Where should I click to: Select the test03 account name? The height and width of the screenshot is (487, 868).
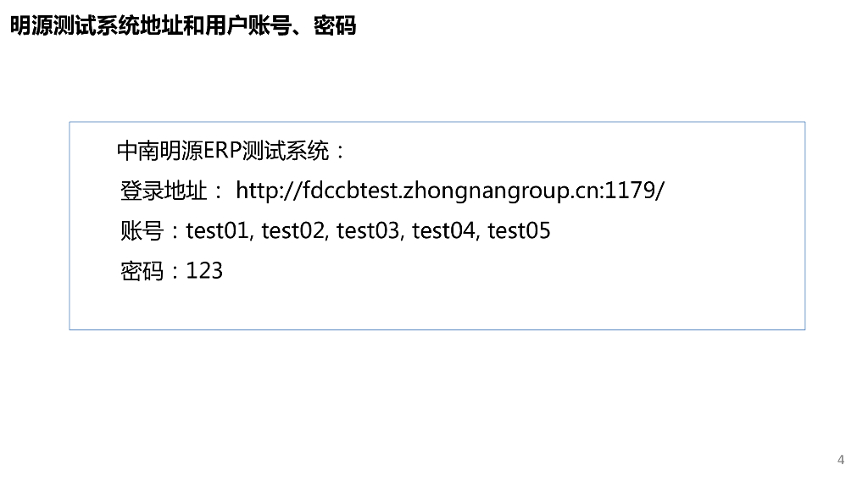(369, 230)
